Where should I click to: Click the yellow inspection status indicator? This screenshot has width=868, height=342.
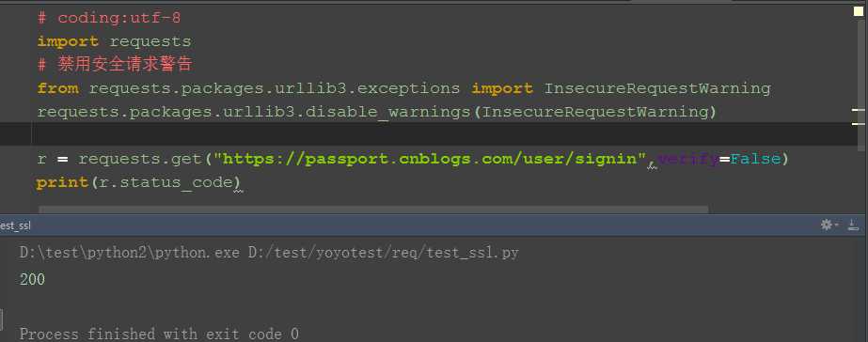(x=859, y=12)
